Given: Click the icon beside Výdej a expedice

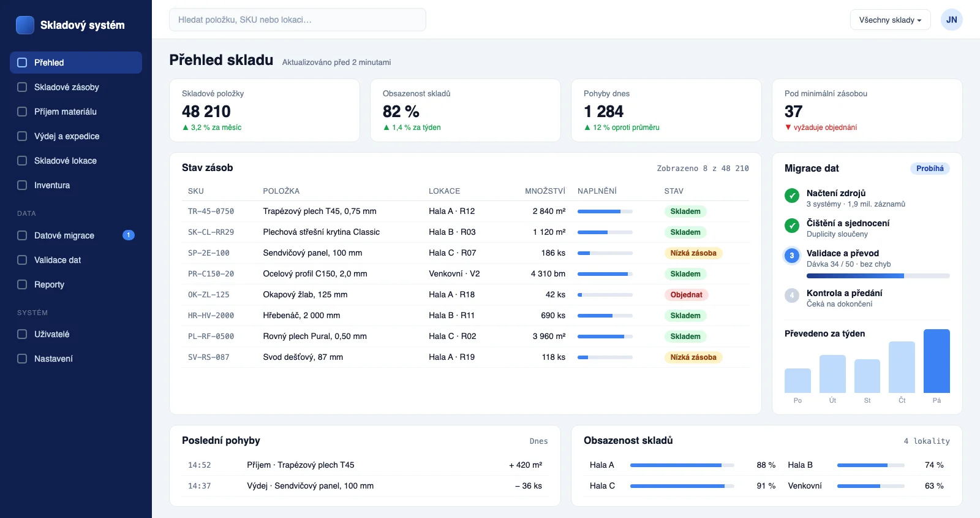Looking at the screenshot, I should pos(22,136).
